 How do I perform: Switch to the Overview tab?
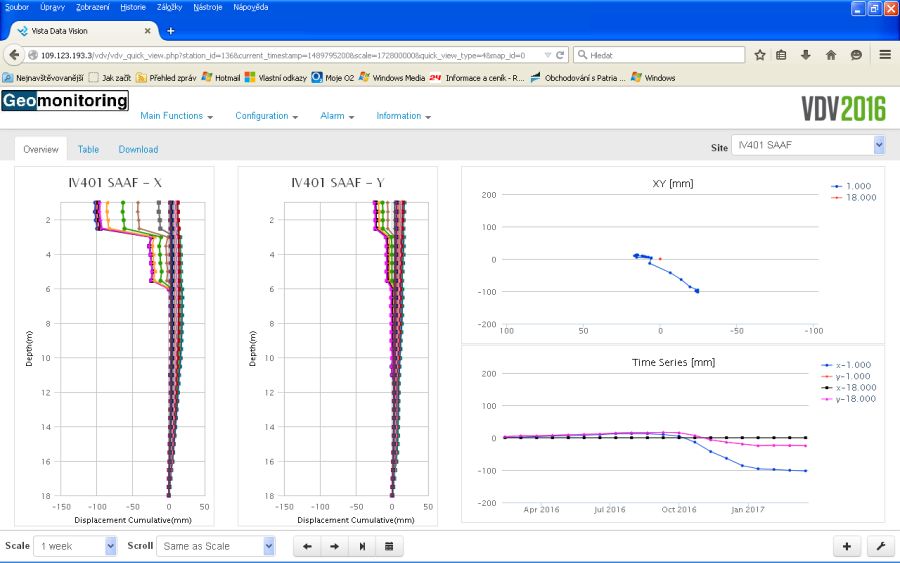click(41, 149)
